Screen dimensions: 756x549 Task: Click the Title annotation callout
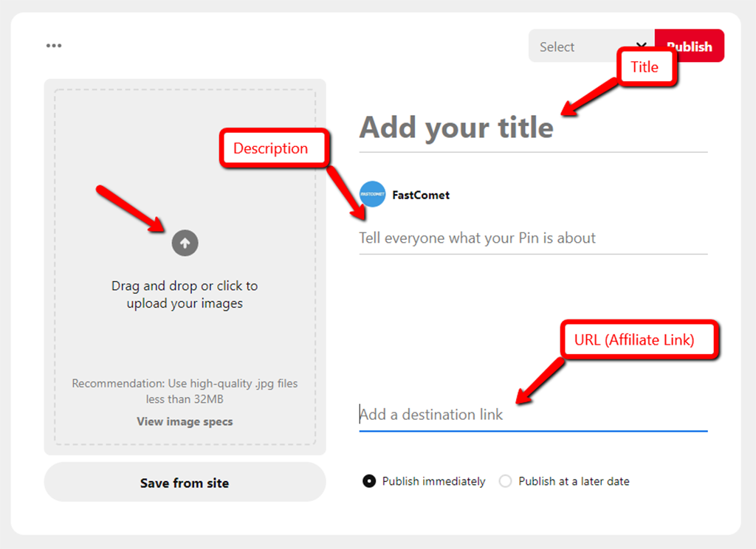[x=645, y=67]
